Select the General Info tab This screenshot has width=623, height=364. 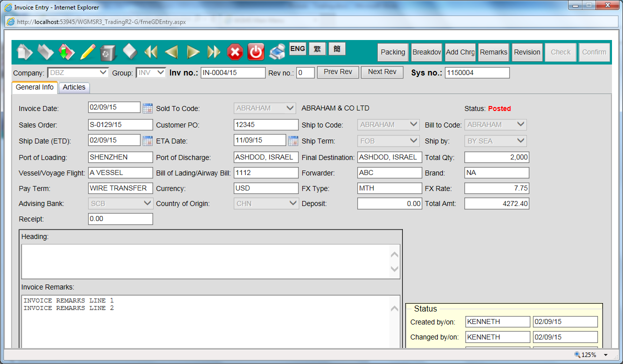[x=35, y=87]
